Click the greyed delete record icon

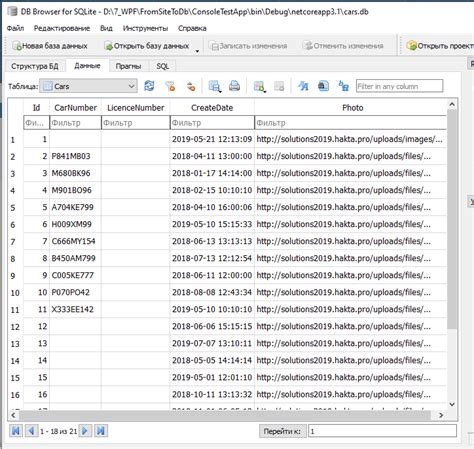279,86
